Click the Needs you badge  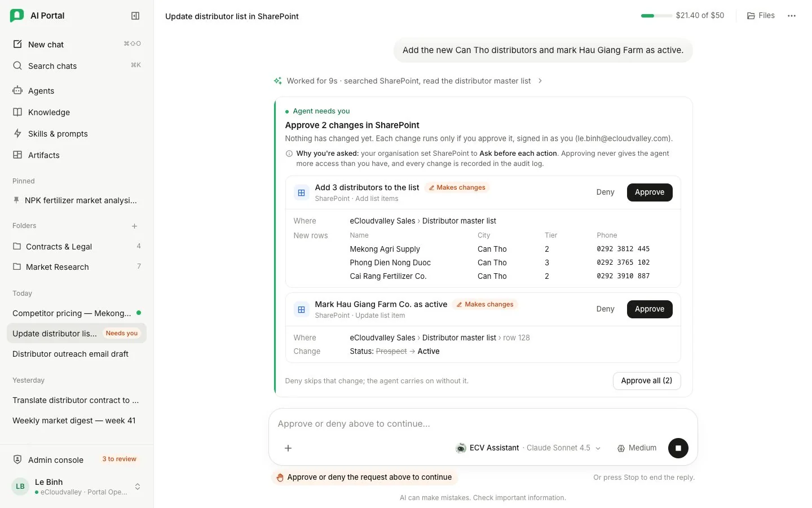tap(122, 333)
